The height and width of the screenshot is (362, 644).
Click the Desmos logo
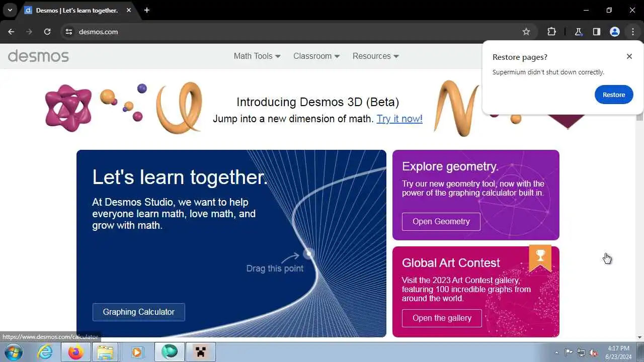click(x=38, y=56)
